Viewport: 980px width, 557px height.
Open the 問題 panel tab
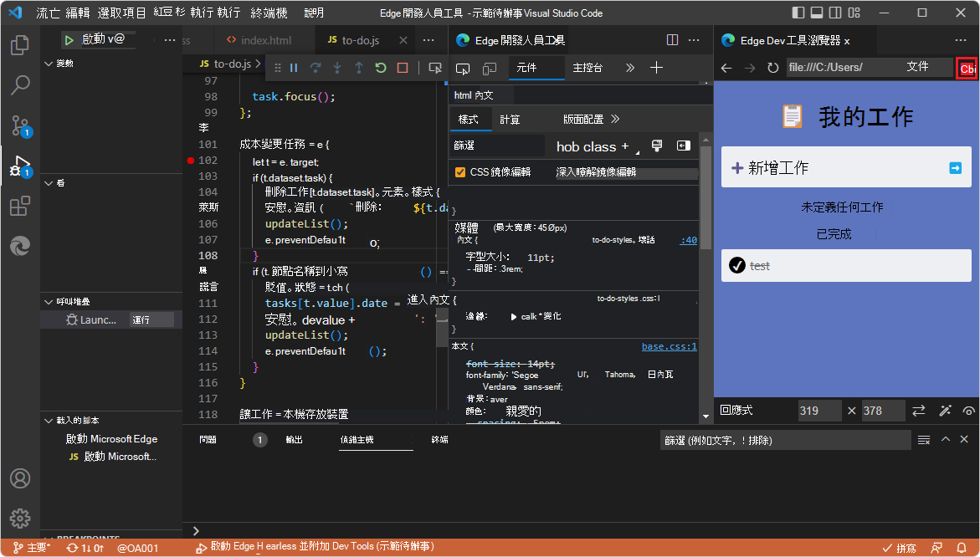pyautogui.click(x=208, y=440)
